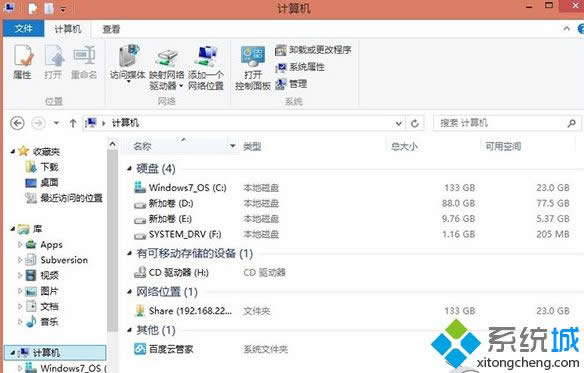This screenshot has height=373, width=584.
Task: Switch to 查看 view tab
Action: pos(111,29)
